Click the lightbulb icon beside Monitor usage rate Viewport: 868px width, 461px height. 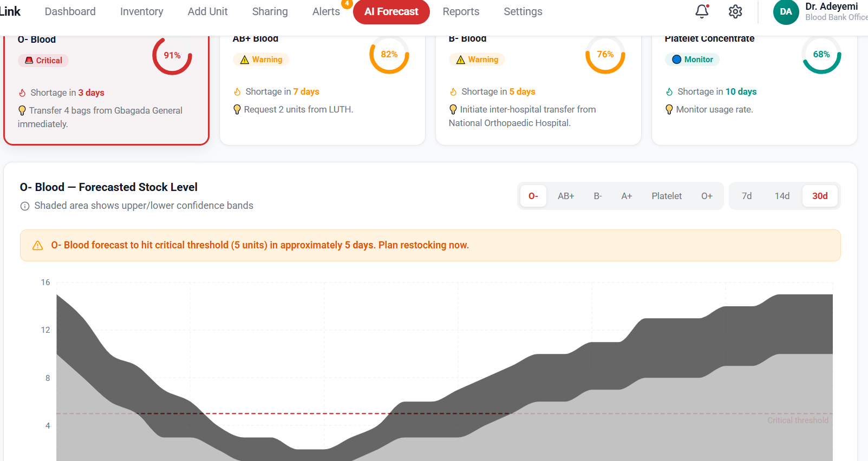pos(669,109)
